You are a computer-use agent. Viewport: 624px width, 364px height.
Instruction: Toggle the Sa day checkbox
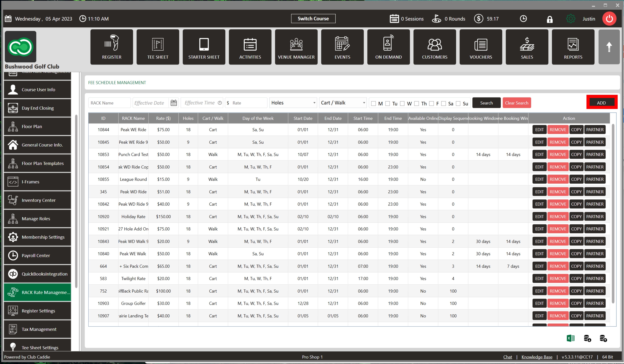[x=444, y=103]
